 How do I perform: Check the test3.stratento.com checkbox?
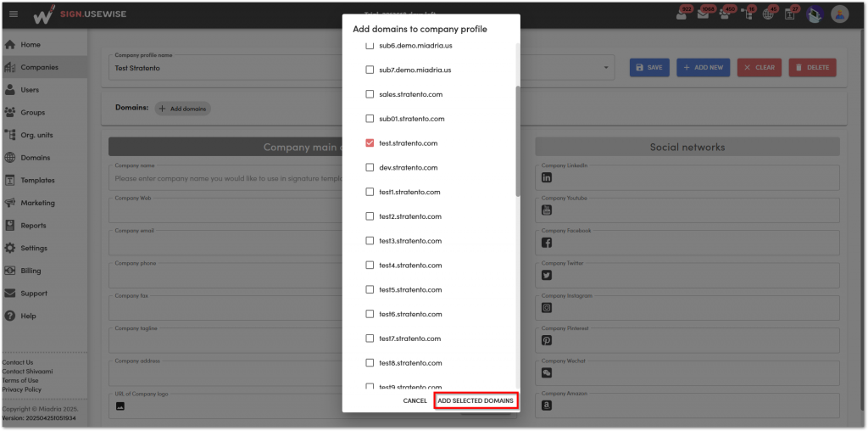[370, 240]
